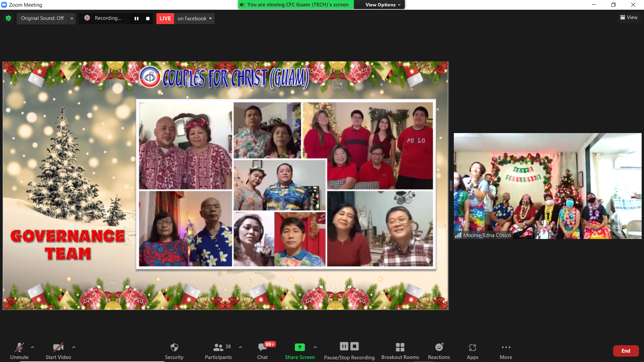
Task: Open the Chat panel
Action: [x=262, y=351]
